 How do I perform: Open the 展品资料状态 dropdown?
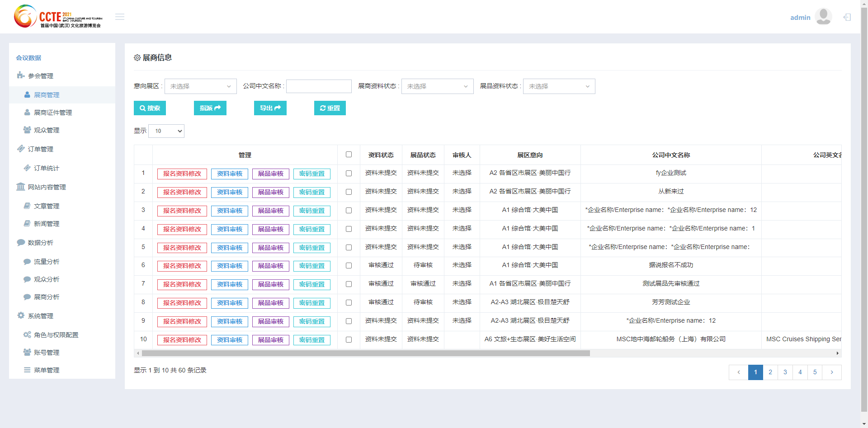coord(559,86)
